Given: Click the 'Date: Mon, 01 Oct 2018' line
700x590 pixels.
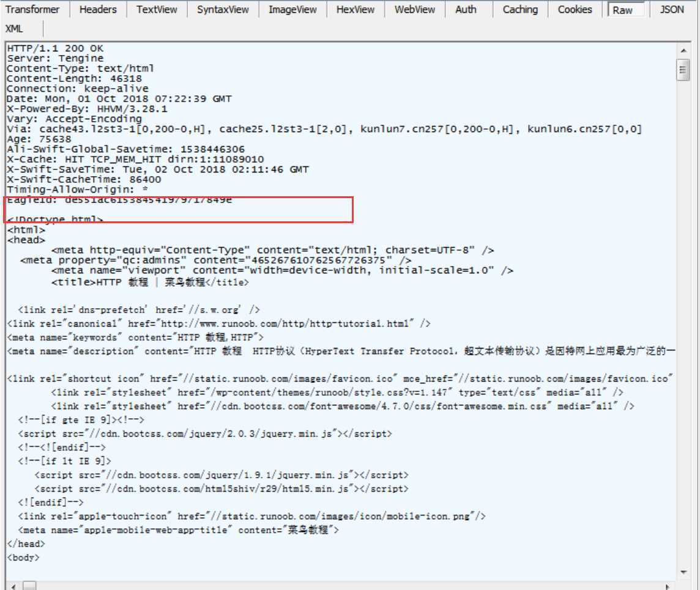Looking at the screenshot, I should tap(119, 98).
